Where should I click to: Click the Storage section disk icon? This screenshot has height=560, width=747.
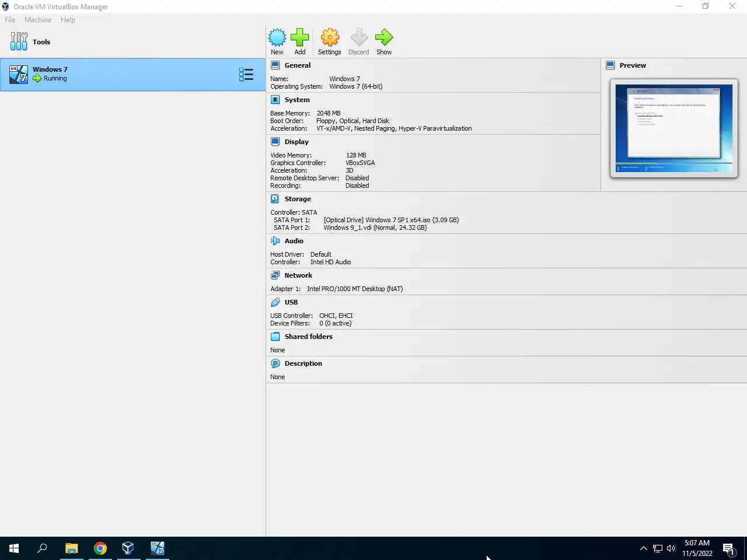click(x=275, y=199)
